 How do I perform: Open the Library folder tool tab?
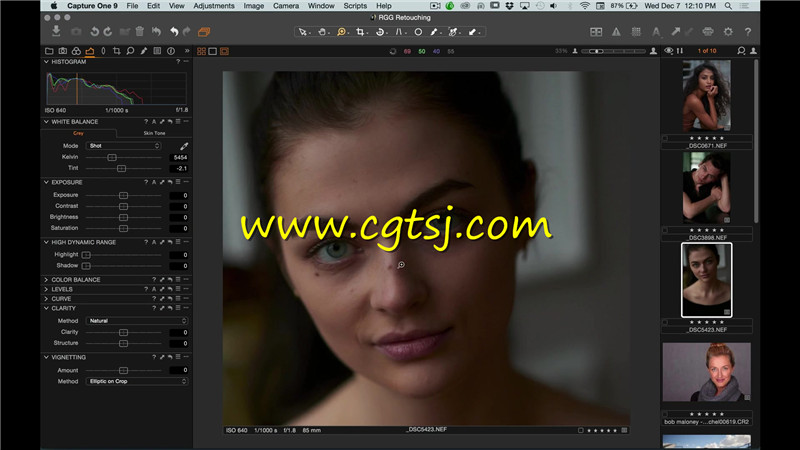(x=49, y=51)
